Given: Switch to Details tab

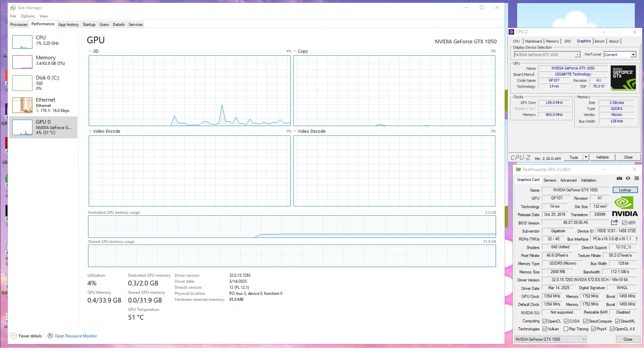Looking at the screenshot, I should tap(119, 24).
